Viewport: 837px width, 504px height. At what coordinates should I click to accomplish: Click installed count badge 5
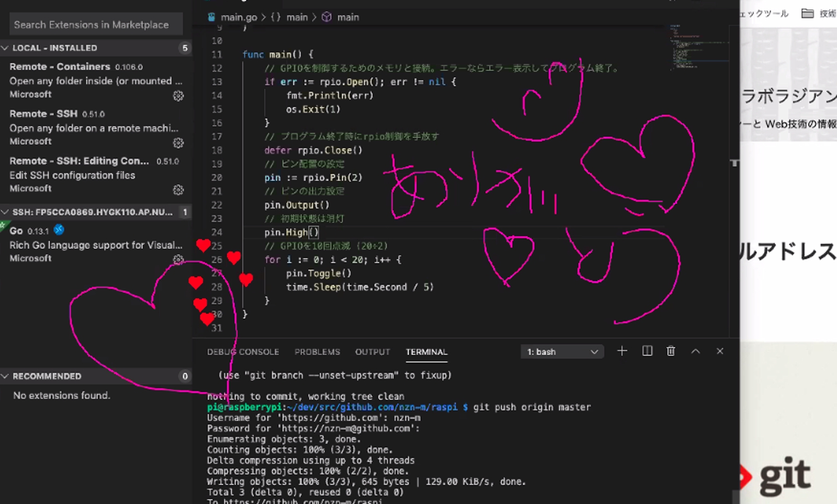185,48
